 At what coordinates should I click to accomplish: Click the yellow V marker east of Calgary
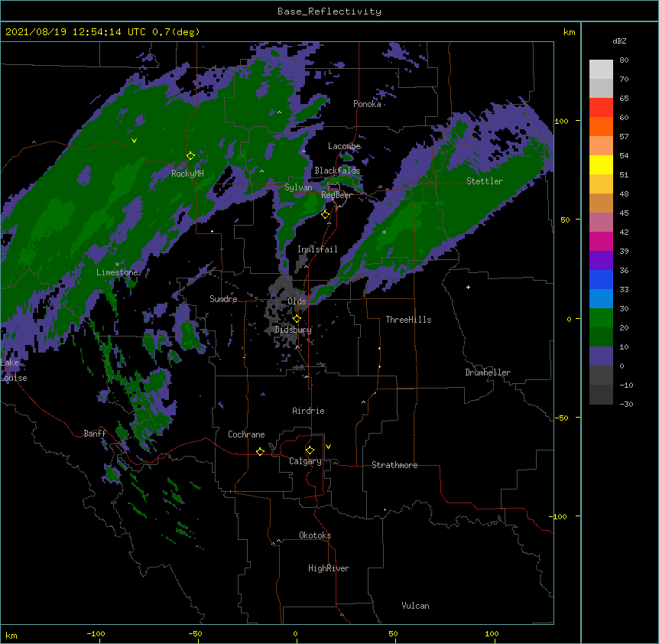tap(328, 447)
